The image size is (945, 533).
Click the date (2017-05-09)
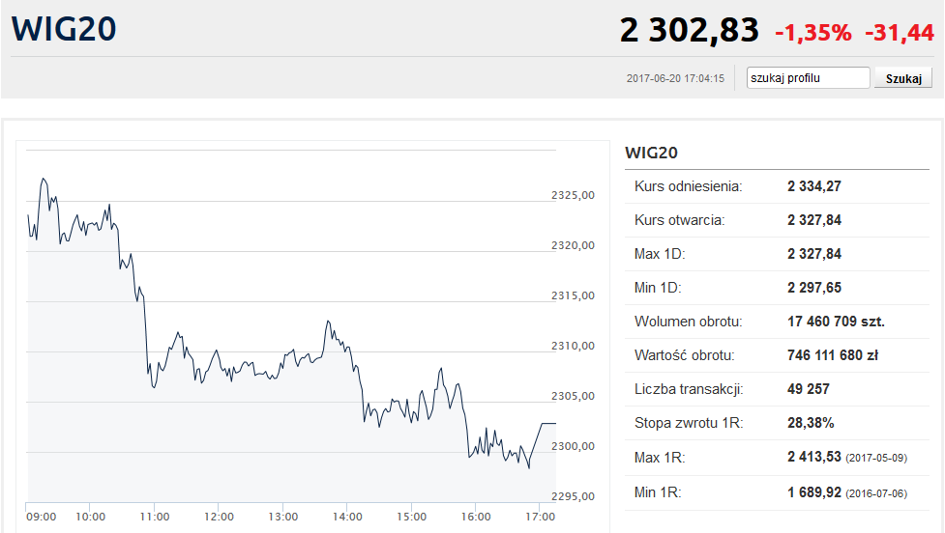876,458
